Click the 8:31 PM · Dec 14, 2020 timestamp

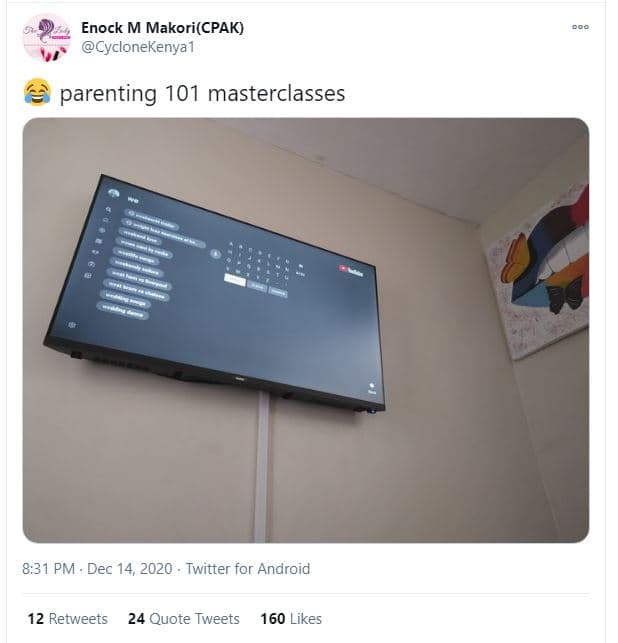pos(97,569)
